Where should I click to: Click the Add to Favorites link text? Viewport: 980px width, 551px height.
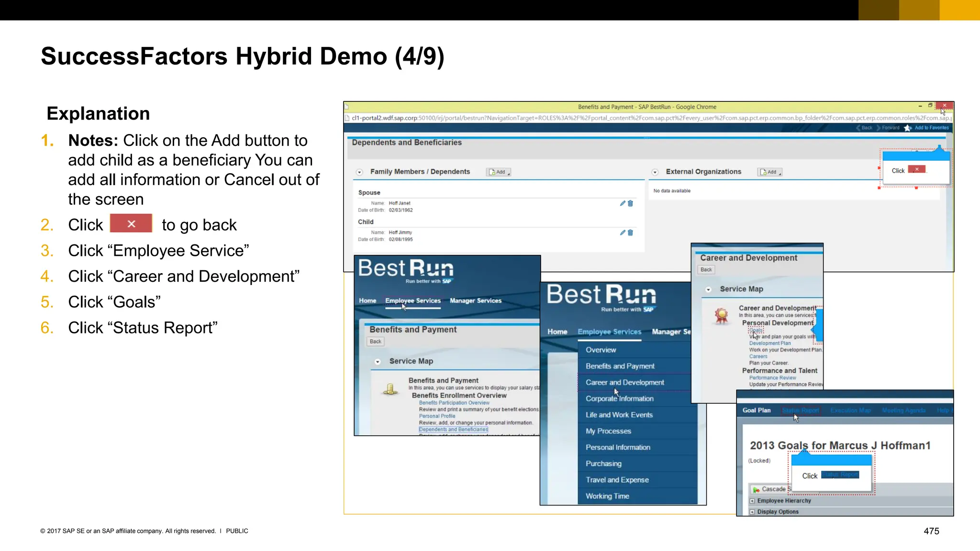[x=931, y=128]
